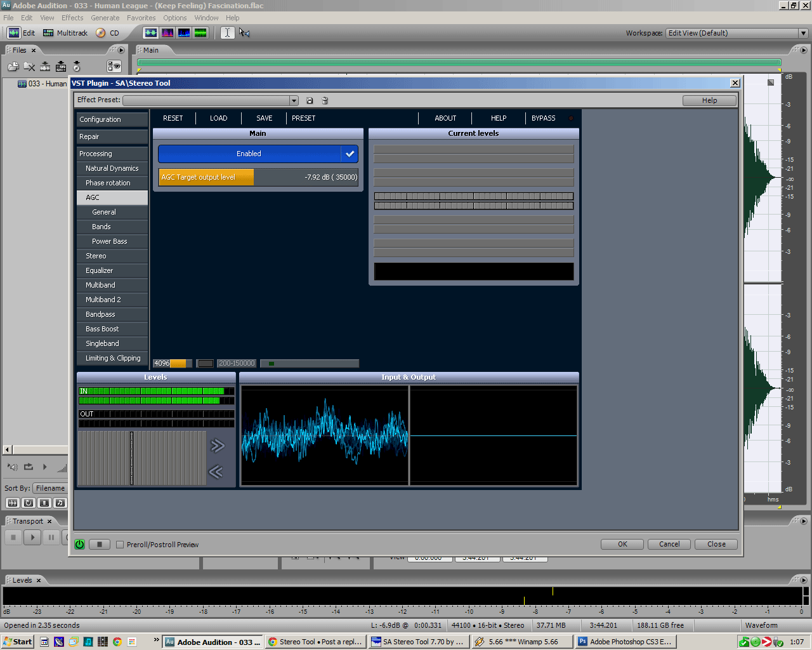The height and width of the screenshot is (650, 812).
Task: Select 033 - Human file in Files list
Action: coord(42,84)
